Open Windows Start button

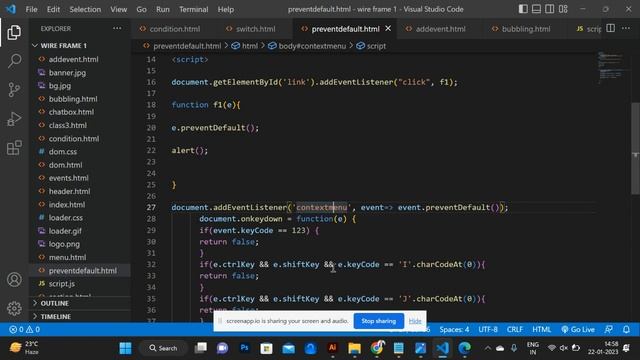(x=125, y=348)
